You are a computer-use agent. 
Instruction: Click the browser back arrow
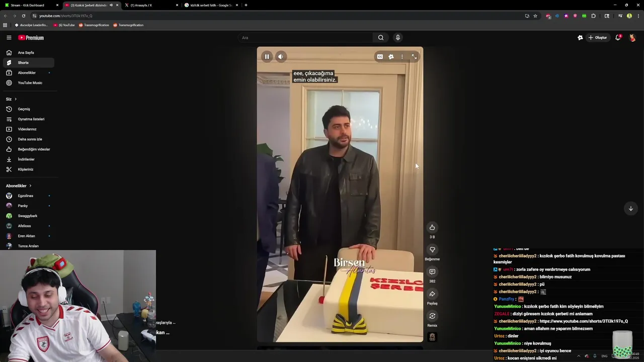click(6, 16)
